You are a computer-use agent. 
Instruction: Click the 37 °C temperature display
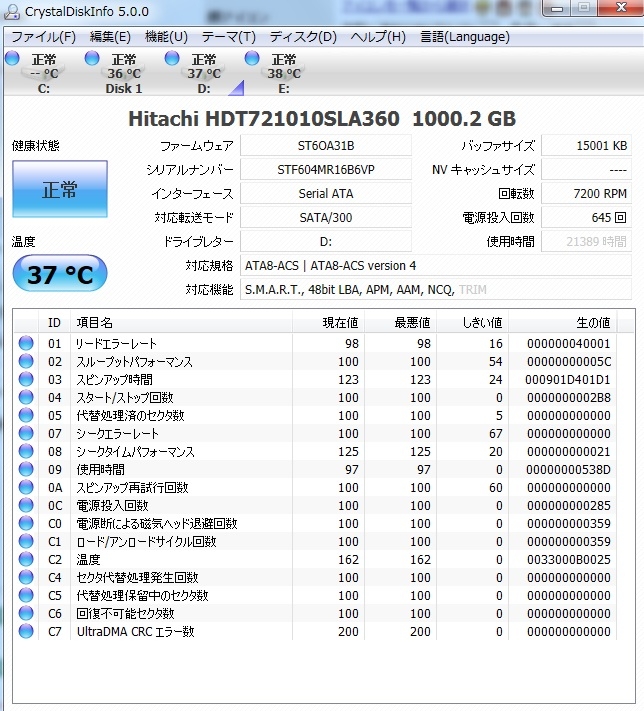[x=60, y=273]
